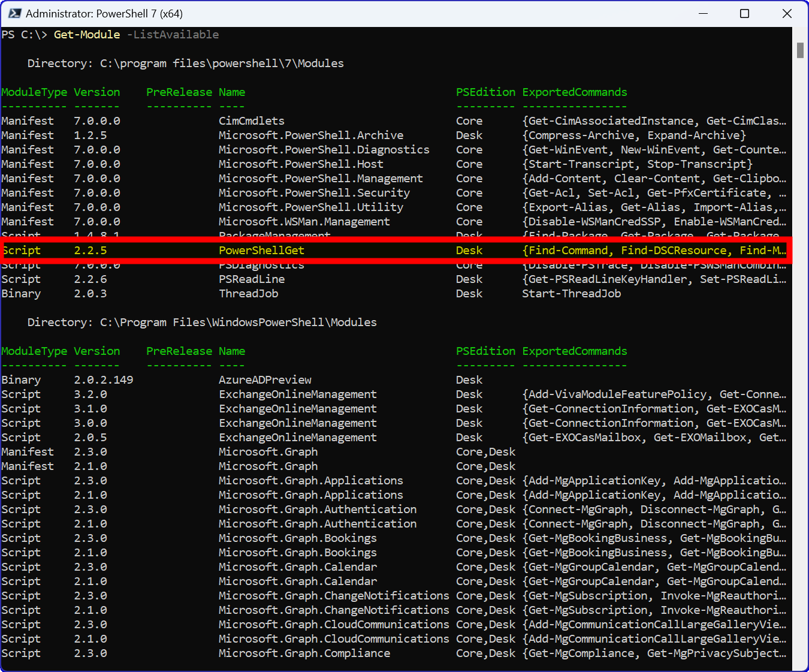Click the 'Start-ThreadJob' exported command
This screenshot has height=672, width=809.
pyautogui.click(x=572, y=294)
